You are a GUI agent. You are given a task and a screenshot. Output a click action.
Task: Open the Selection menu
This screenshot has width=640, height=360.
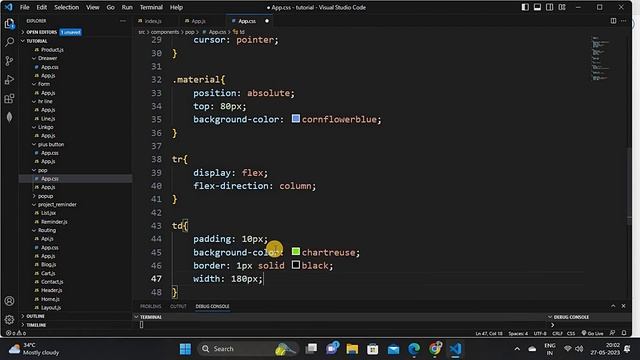tap(67, 7)
